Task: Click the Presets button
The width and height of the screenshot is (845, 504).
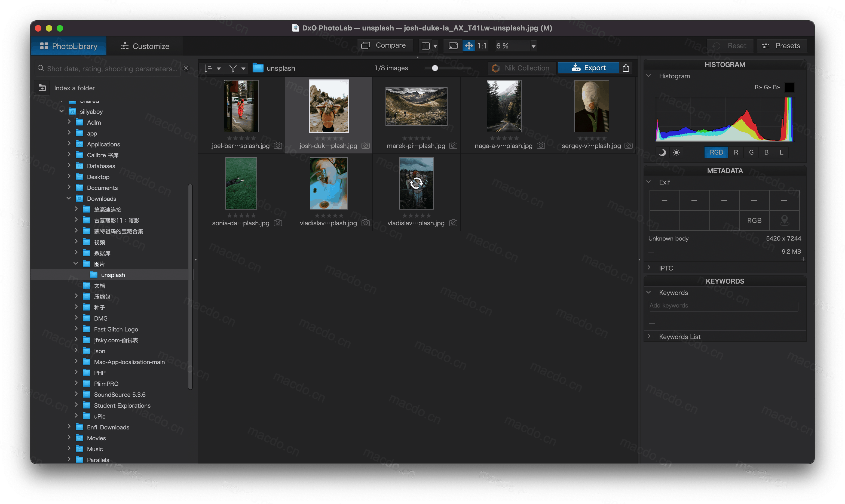Action: 781,45
